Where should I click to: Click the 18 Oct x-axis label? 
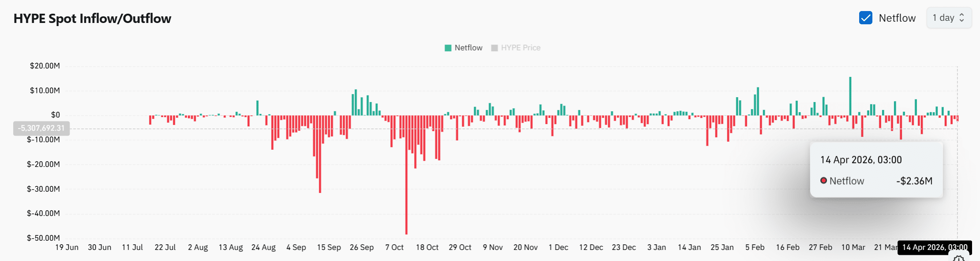coord(427,247)
